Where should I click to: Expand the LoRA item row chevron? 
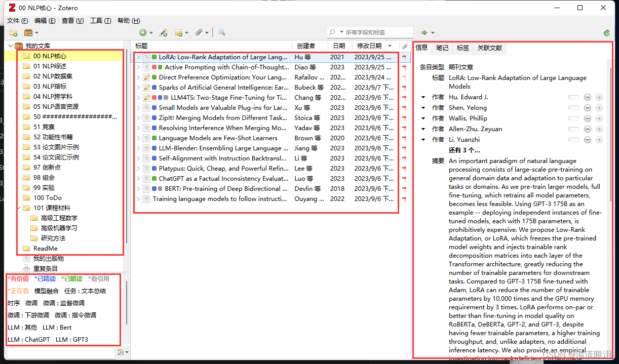pos(138,57)
